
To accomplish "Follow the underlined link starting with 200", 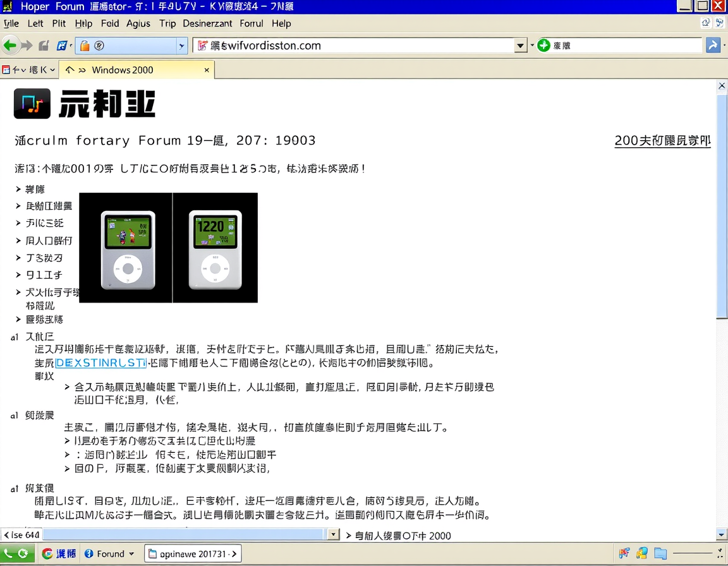I will [x=662, y=141].
